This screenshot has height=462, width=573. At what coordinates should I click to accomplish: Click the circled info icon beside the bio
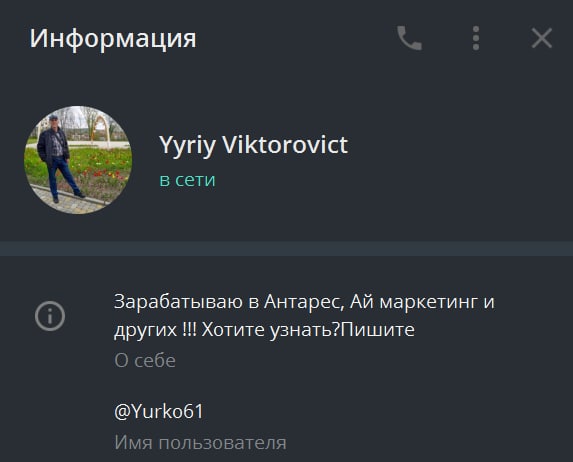coord(50,316)
